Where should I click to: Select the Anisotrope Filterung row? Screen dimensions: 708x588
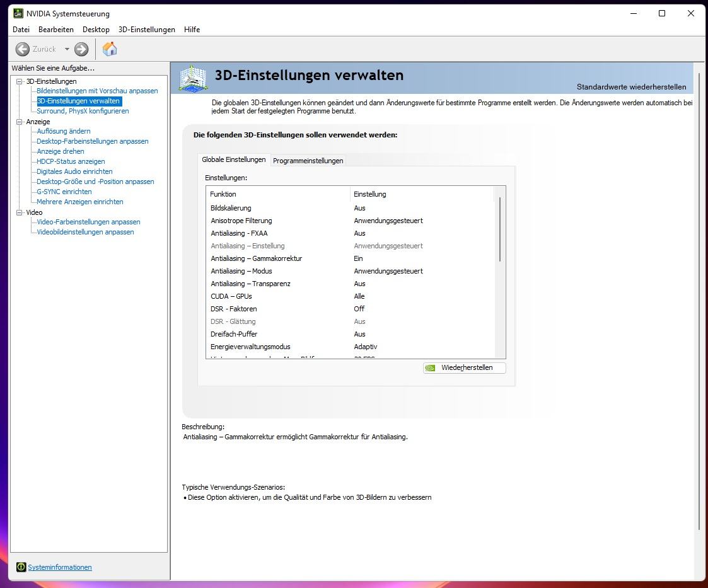click(x=351, y=221)
